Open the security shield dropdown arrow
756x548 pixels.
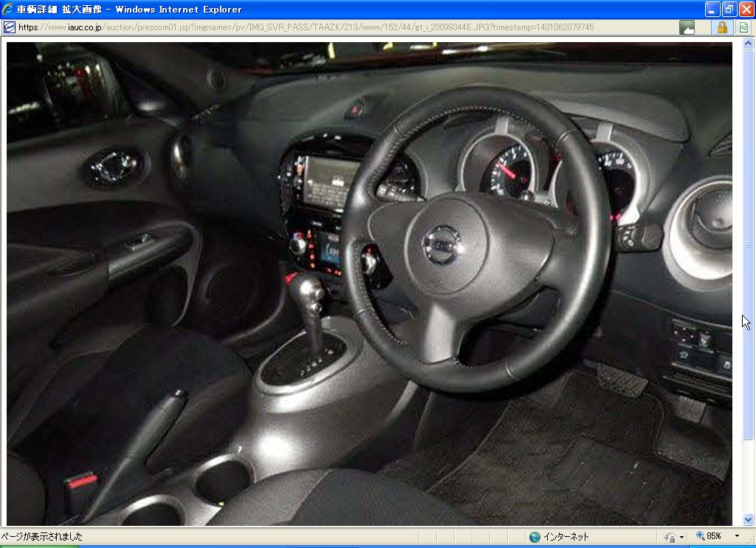pyautogui.click(x=681, y=537)
